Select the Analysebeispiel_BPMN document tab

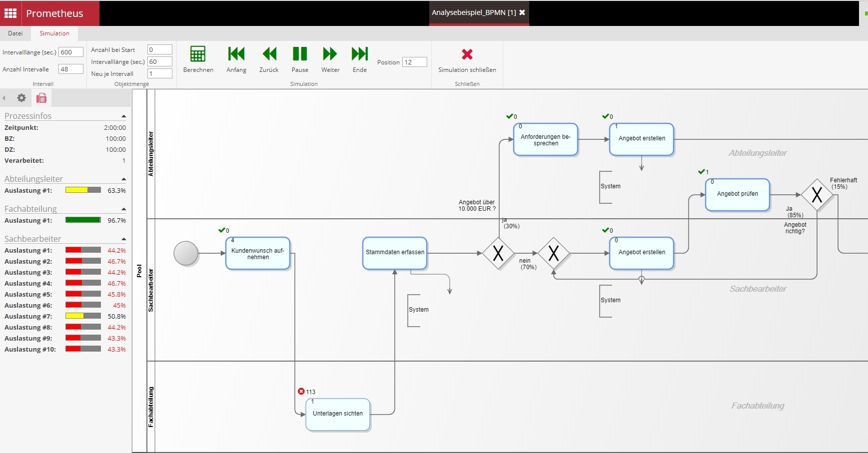click(x=473, y=12)
